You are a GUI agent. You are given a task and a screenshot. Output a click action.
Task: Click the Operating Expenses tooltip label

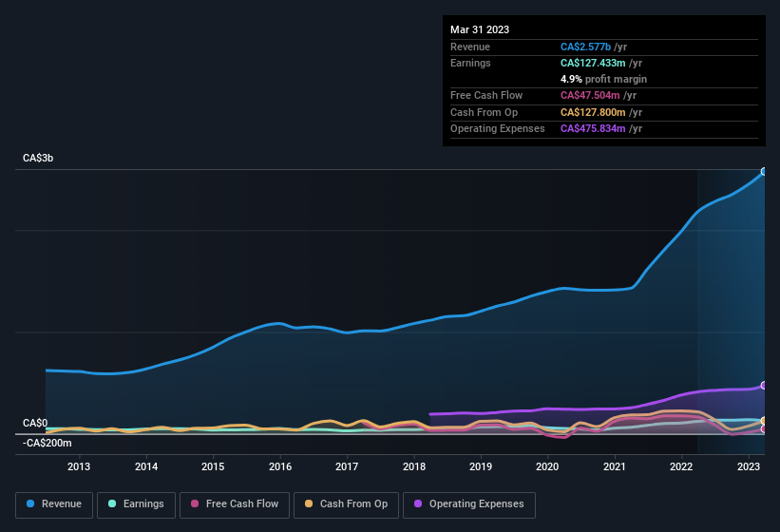click(498, 129)
